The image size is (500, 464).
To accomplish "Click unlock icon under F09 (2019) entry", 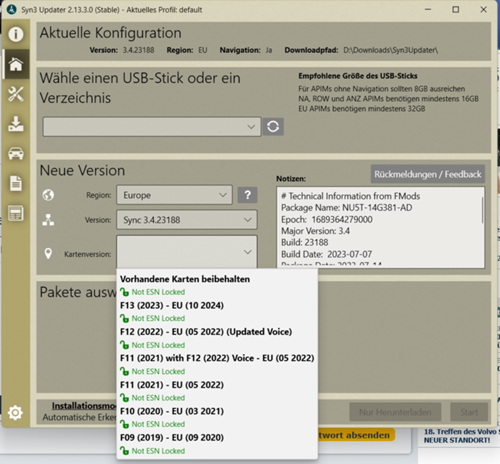I will click(124, 451).
